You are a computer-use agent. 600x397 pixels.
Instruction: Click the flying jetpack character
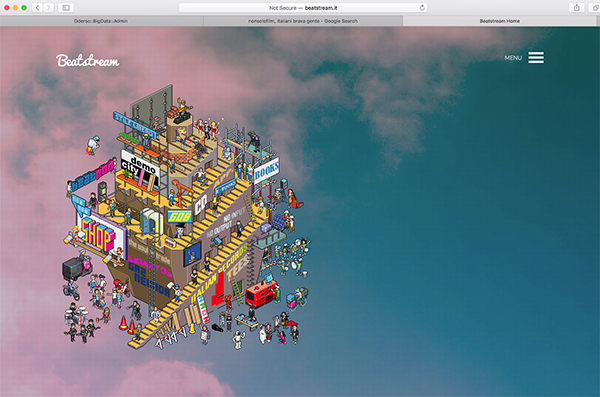pyautogui.click(x=93, y=145)
